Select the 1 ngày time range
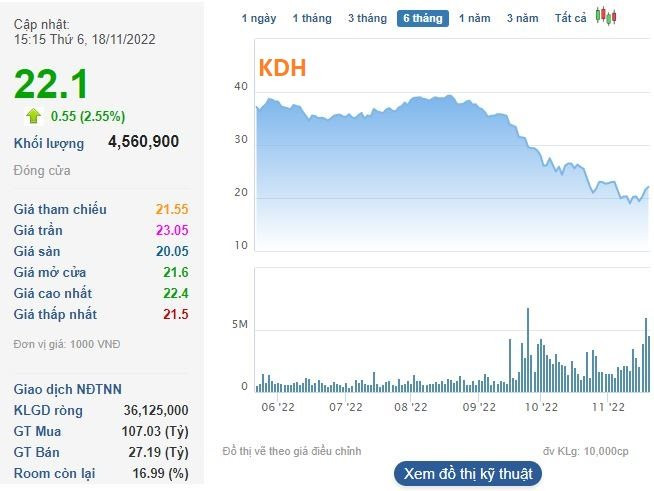This screenshot has width=654, height=491. [259, 18]
